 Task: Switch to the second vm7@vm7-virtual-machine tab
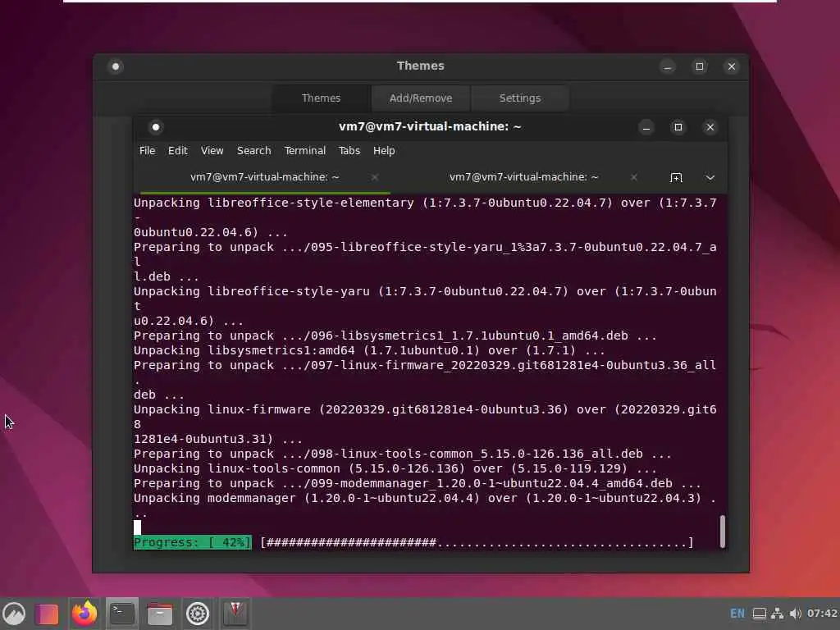click(x=523, y=177)
